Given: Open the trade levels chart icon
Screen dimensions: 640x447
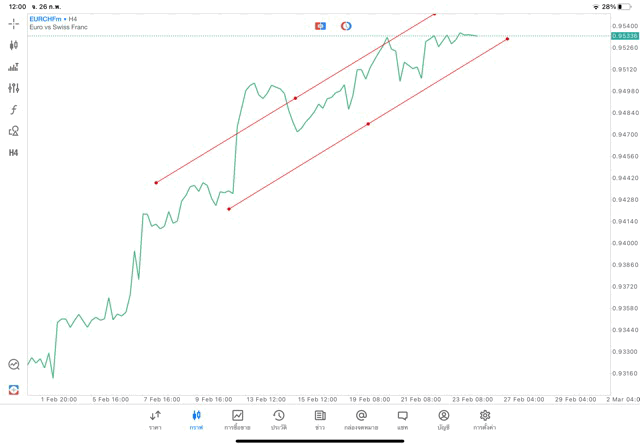Looking at the screenshot, I should click(x=14, y=67).
